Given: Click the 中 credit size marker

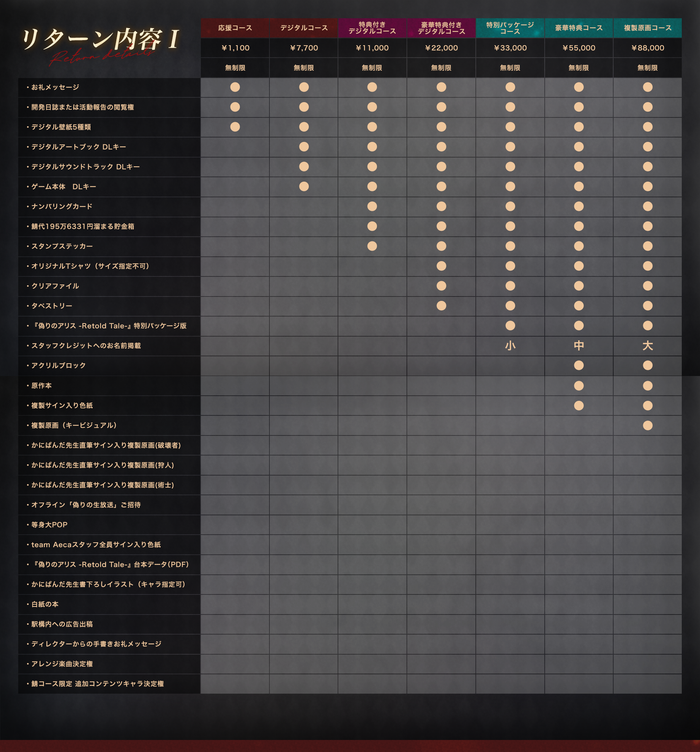Looking at the screenshot, I should 579,346.
